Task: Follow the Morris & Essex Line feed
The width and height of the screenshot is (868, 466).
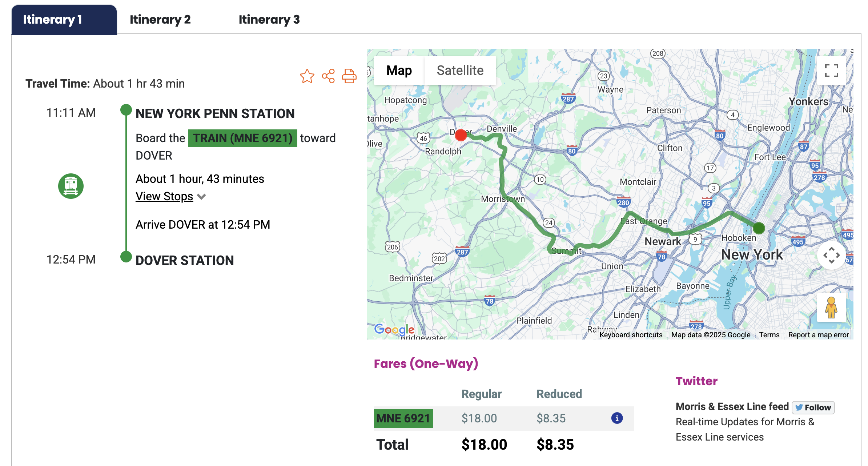Action: point(813,407)
